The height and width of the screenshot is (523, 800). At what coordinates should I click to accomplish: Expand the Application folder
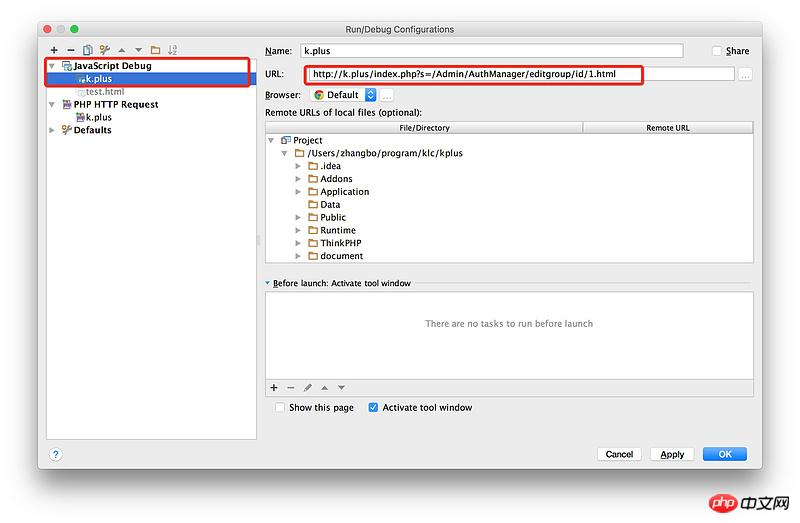click(x=298, y=192)
